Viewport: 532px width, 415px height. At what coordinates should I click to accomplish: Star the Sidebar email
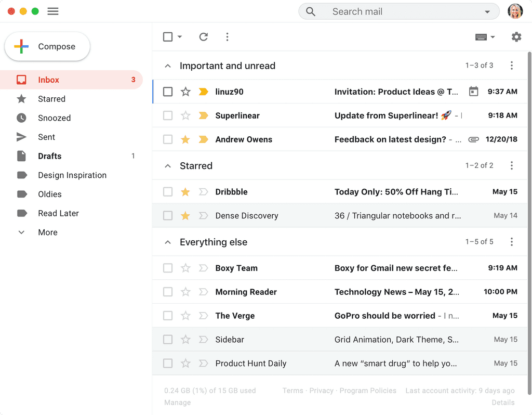click(185, 339)
